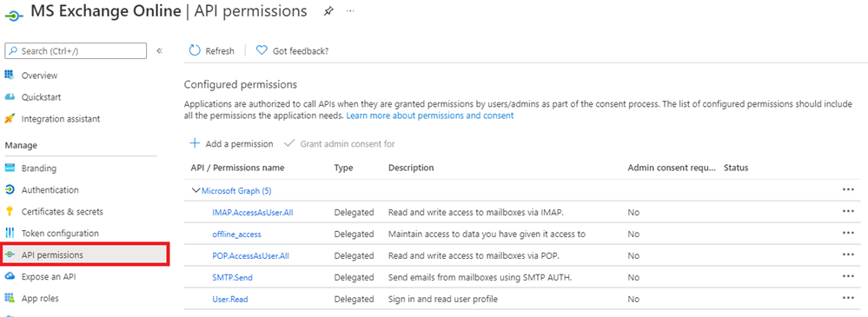Click the Token configuration icon
The height and width of the screenshot is (317, 868).
tap(9, 233)
